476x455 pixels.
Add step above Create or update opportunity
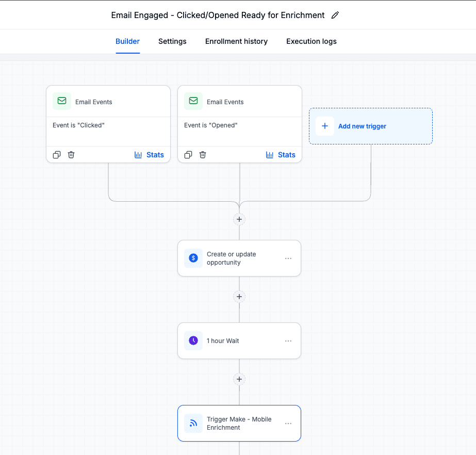(x=239, y=219)
